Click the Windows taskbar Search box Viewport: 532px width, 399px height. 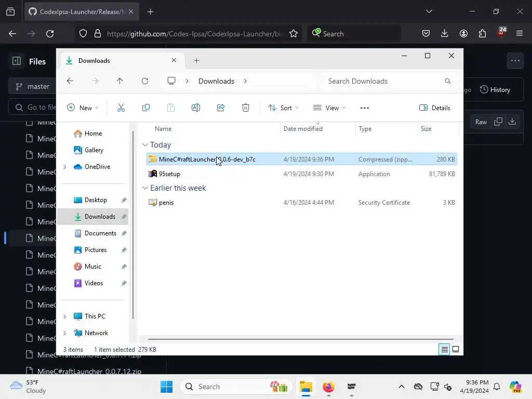pyautogui.click(x=236, y=387)
